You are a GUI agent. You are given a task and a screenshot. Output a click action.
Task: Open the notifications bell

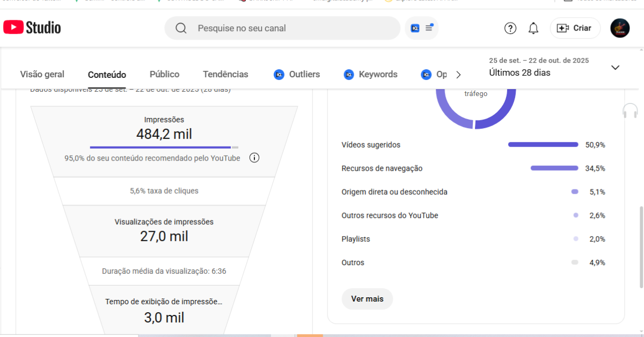click(x=533, y=28)
